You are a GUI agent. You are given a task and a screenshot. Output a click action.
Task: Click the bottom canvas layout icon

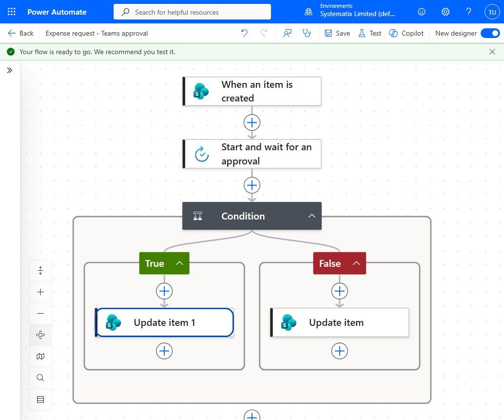tap(40, 400)
